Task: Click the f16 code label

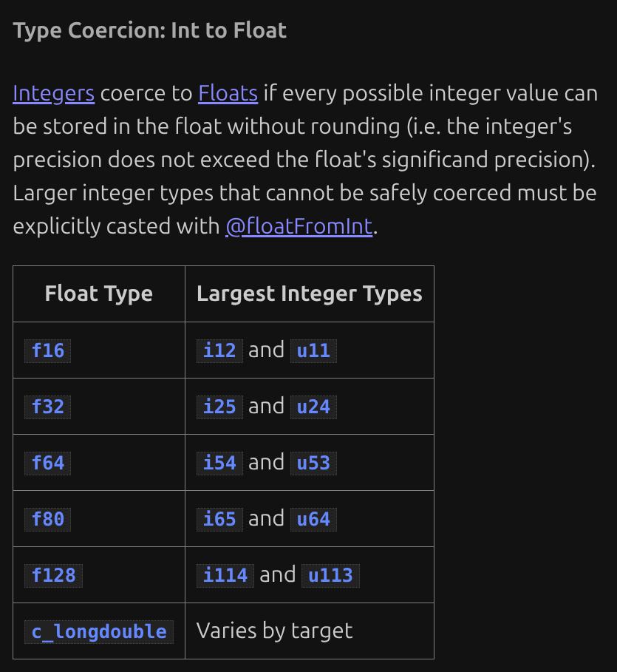Action: [47, 351]
